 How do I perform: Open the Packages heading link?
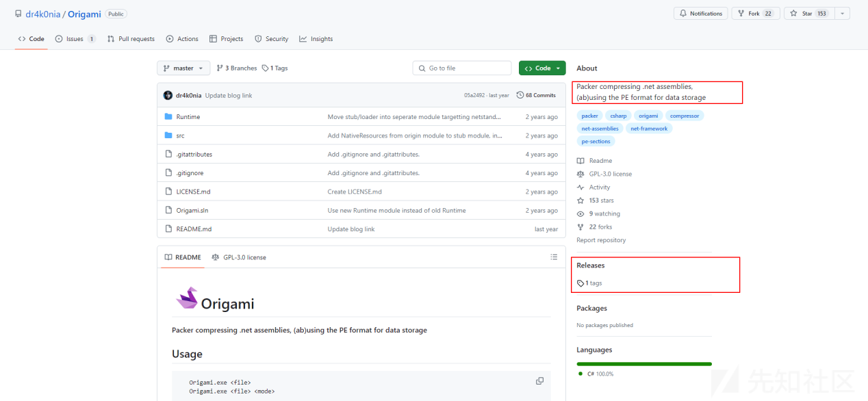(x=591, y=309)
